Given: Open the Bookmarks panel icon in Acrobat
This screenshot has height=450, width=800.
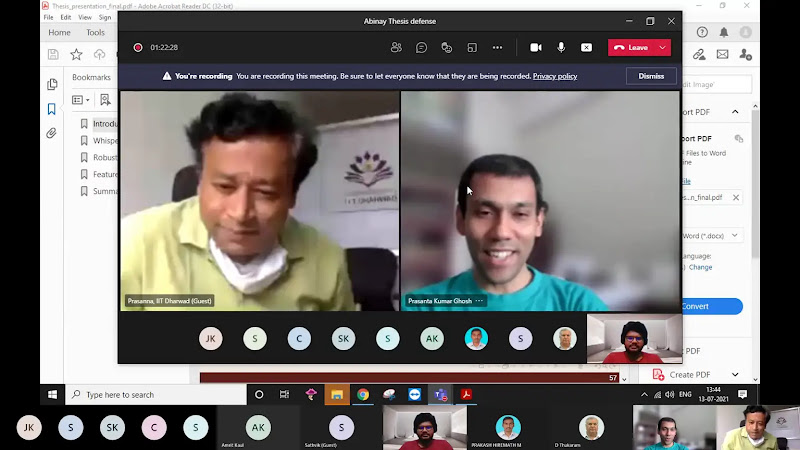Looking at the screenshot, I should click(x=52, y=109).
